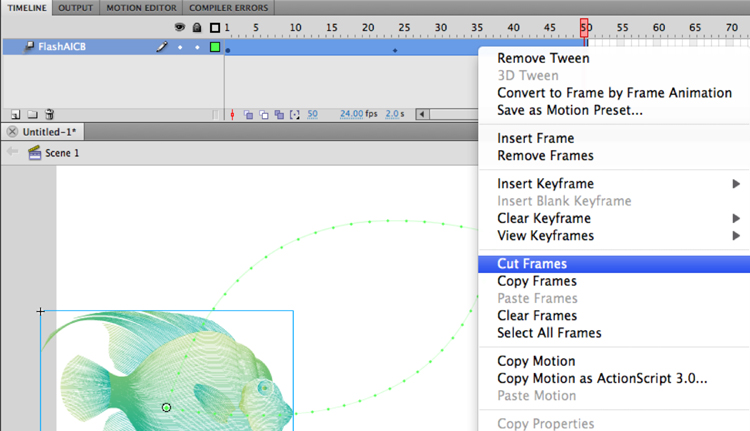750x431 pixels.
Task: Click the timeline panel divider handle
Action: tap(216, 114)
